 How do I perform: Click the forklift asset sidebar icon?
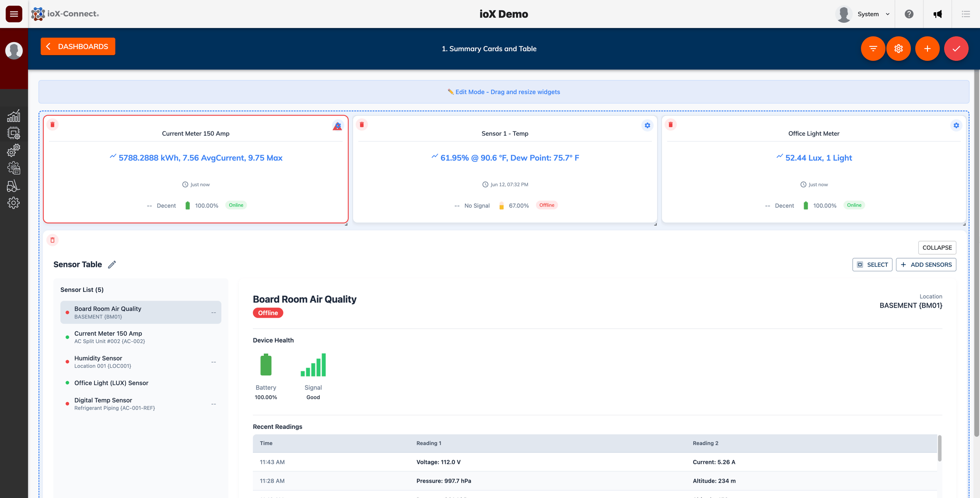14,186
